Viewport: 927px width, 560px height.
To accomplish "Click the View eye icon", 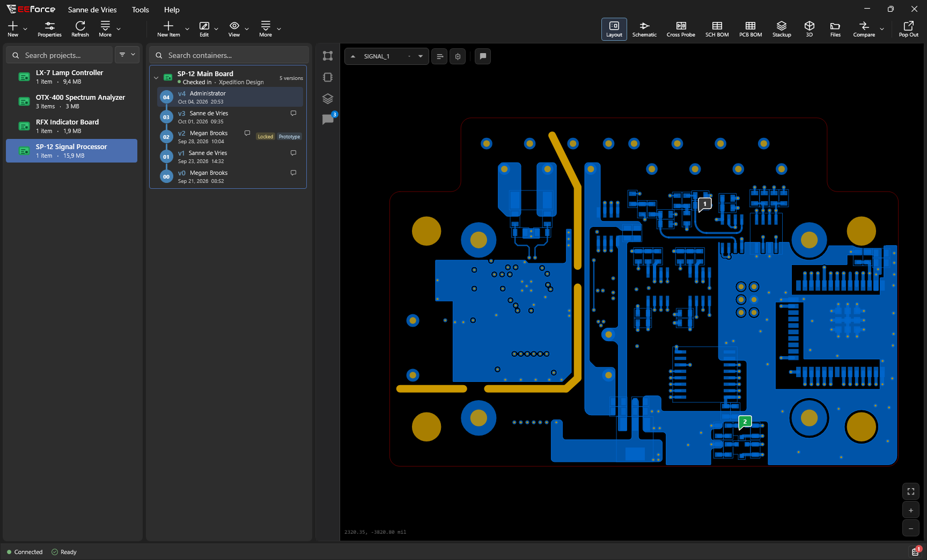I will point(234,26).
